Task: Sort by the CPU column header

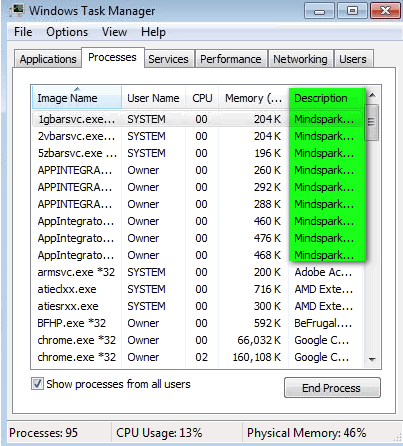Action: 202,98
